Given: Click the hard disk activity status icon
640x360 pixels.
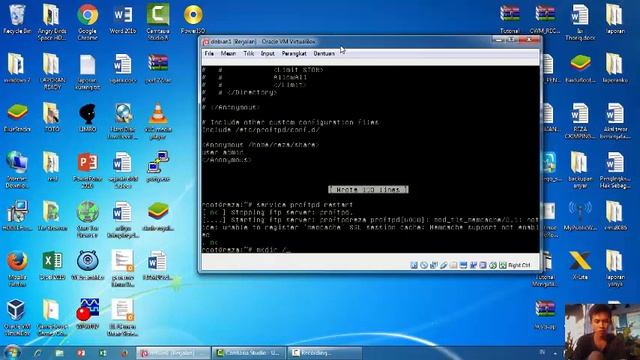Looking at the screenshot, I should pyautogui.click(x=414, y=265).
